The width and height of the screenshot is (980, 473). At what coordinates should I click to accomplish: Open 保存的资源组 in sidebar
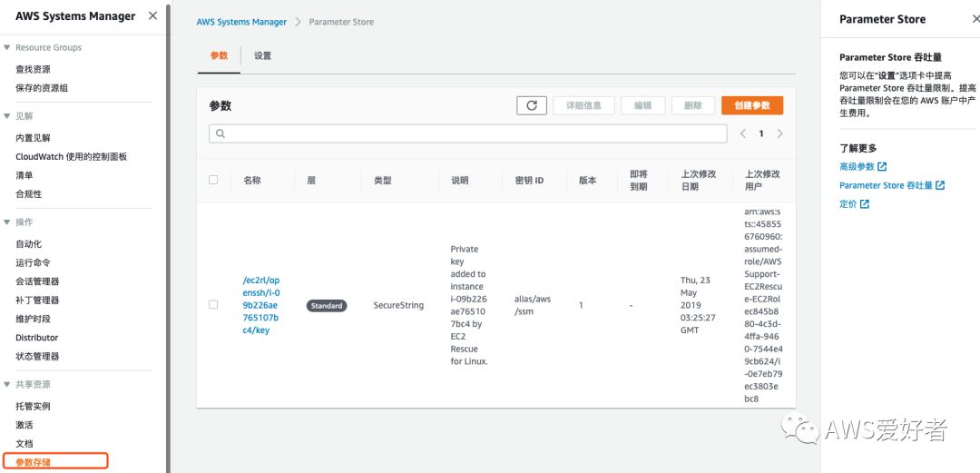(x=42, y=88)
